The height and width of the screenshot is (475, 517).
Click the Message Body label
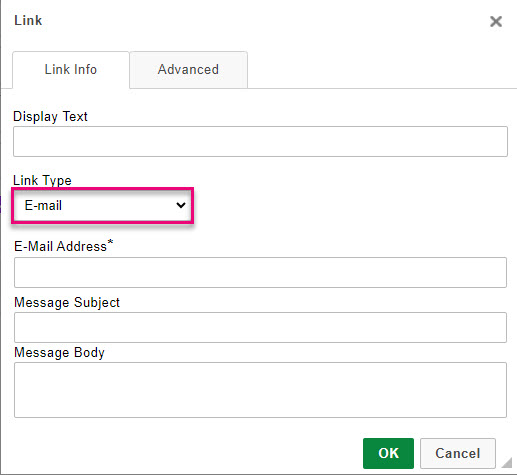pos(59,353)
